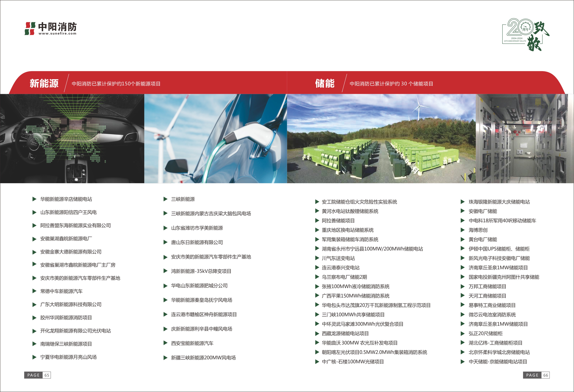The height and width of the screenshot is (392, 574).
Task: Select 三峡新能源内蒙古吉庆梁大脑包风电场
Action: click(211, 213)
